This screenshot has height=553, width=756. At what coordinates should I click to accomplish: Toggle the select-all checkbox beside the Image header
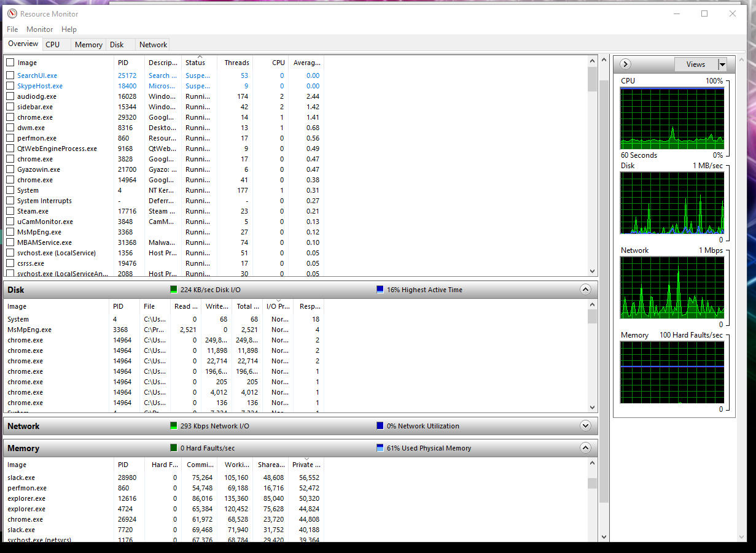tap(10, 63)
